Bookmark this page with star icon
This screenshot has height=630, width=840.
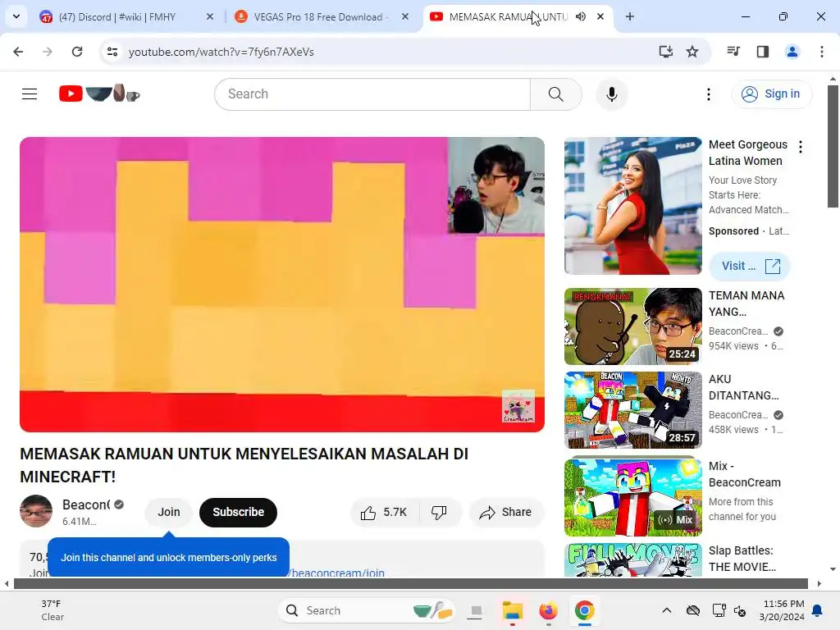pyautogui.click(x=692, y=52)
